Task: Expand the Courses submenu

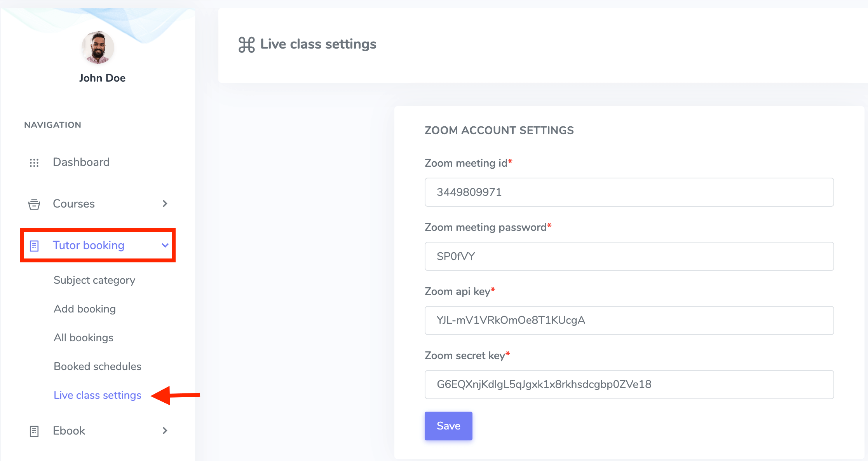Action: 166,204
